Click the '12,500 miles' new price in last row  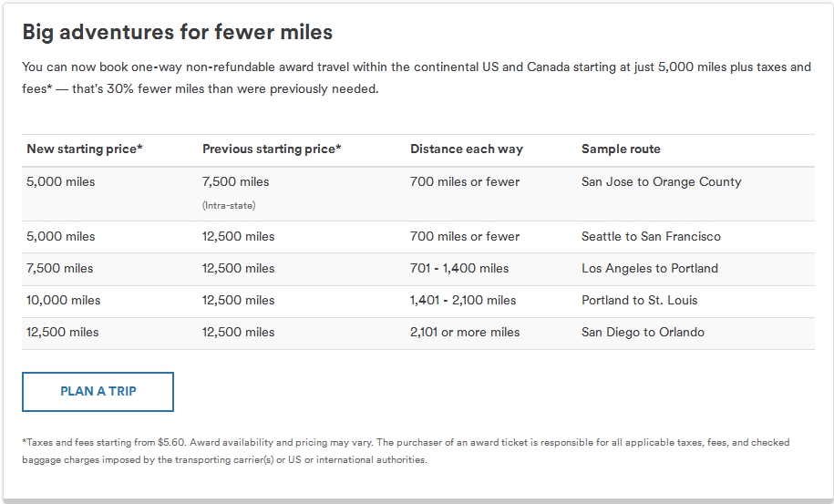[x=62, y=333]
